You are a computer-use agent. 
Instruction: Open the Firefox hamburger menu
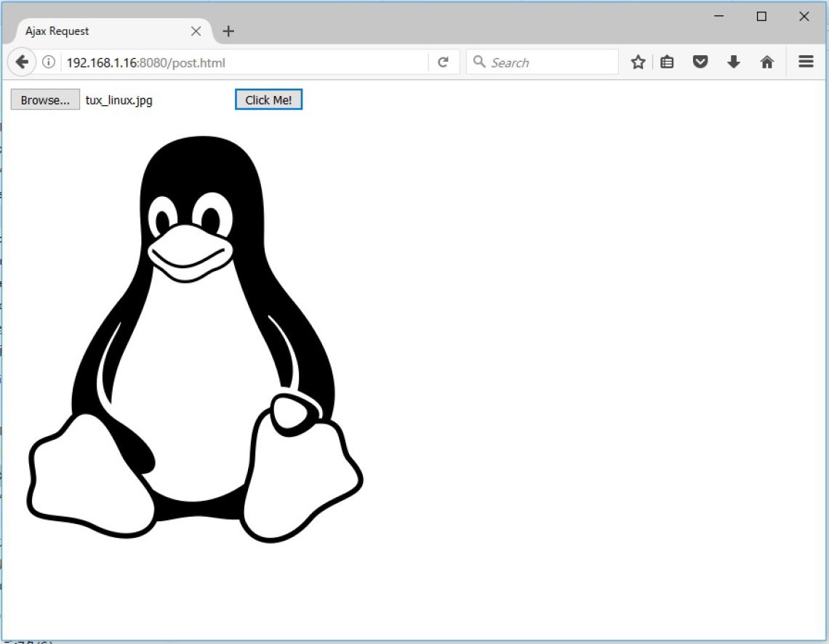pos(806,62)
